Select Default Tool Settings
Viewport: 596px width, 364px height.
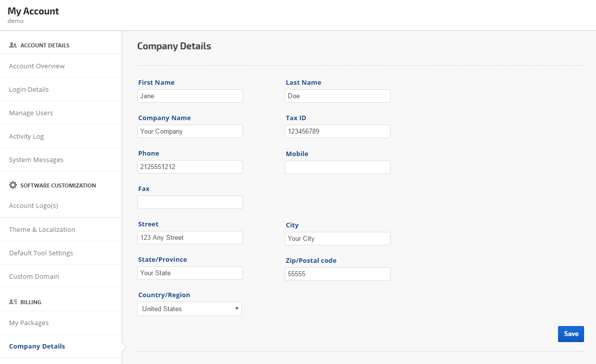[x=41, y=253]
